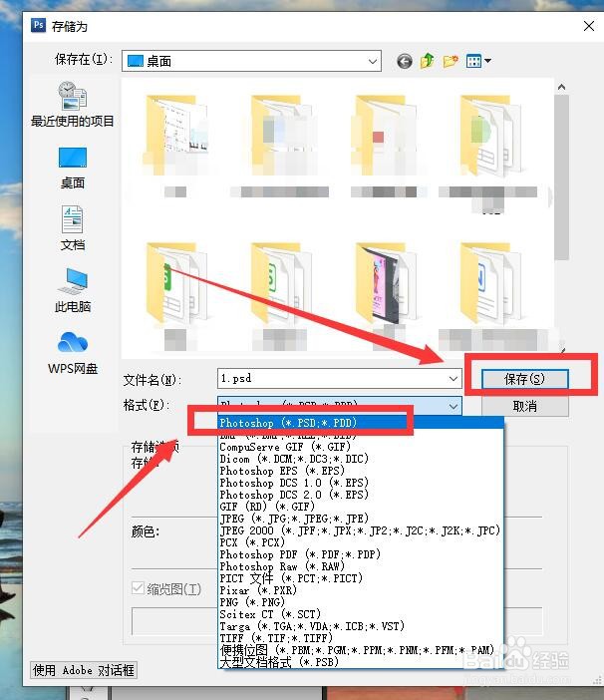Close the 存储为 dialog window
Screen dimensions: 604x700
click(589, 26)
